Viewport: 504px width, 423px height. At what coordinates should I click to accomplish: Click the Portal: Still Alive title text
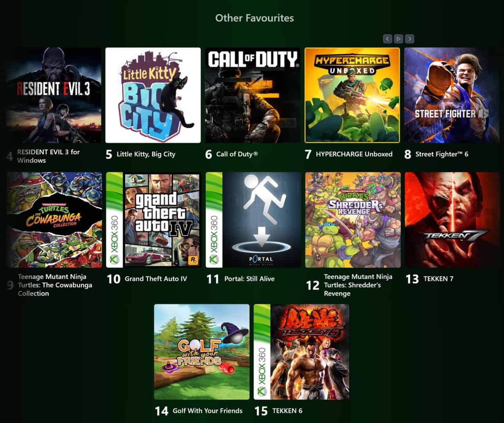[249, 279]
